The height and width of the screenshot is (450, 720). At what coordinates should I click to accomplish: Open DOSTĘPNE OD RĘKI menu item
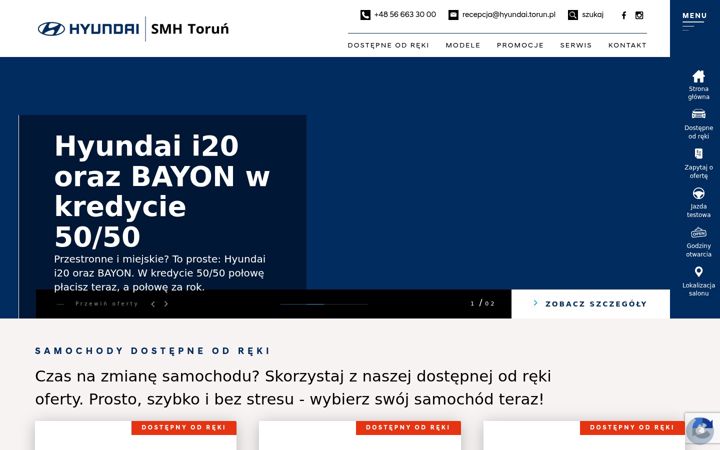coord(388,45)
